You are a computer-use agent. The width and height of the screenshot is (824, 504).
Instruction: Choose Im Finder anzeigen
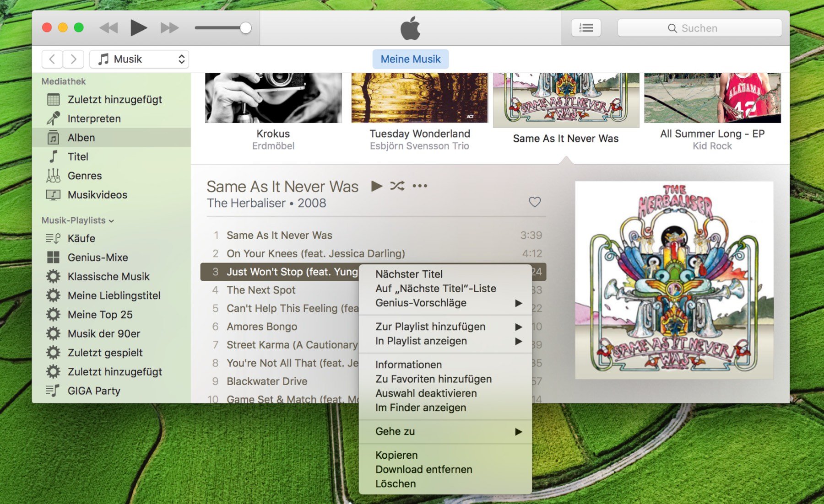[x=445, y=407]
